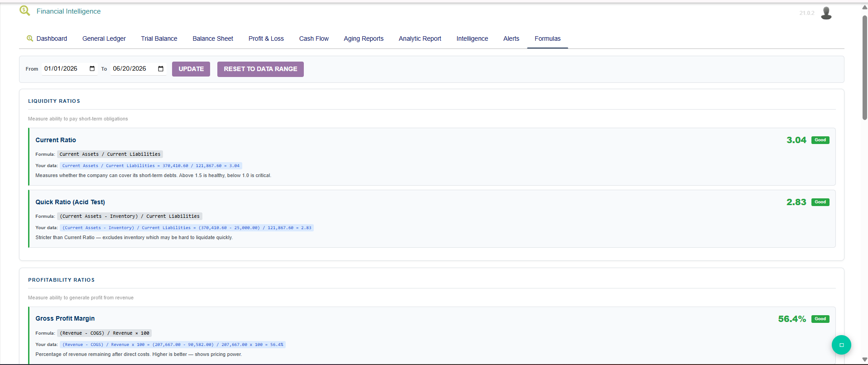This screenshot has width=868, height=365.
Task: Select the Profit & Loss tab
Action: pos(266,39)
